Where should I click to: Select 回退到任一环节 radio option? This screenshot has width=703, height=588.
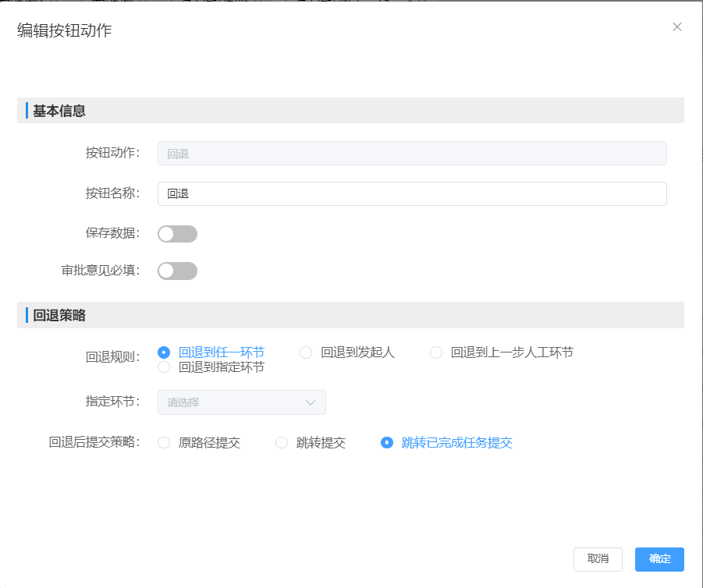click(164, 352)
